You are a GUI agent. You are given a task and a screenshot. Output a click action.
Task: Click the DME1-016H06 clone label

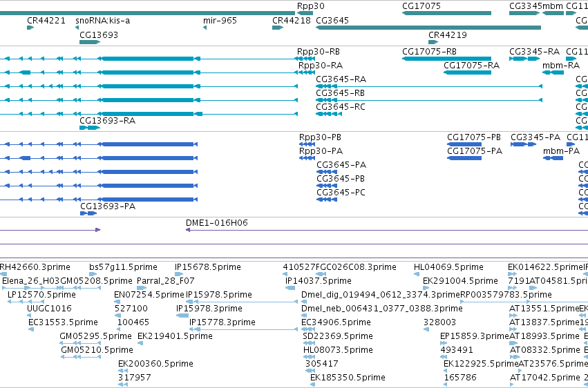(217, 223)
